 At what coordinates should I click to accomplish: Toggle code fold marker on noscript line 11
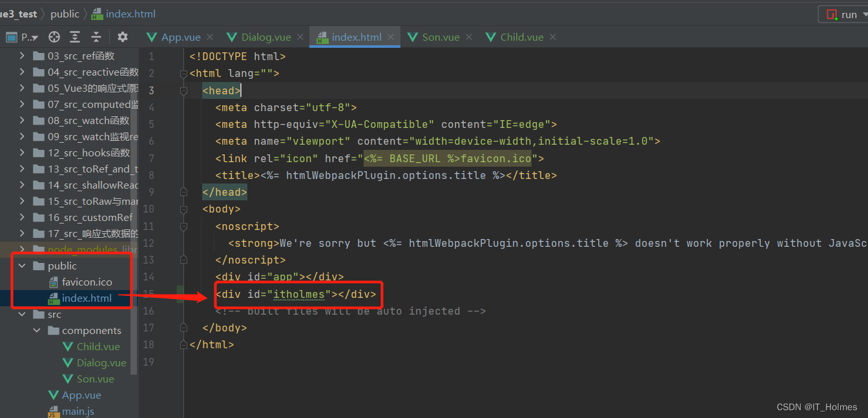(x=183, y=226)
